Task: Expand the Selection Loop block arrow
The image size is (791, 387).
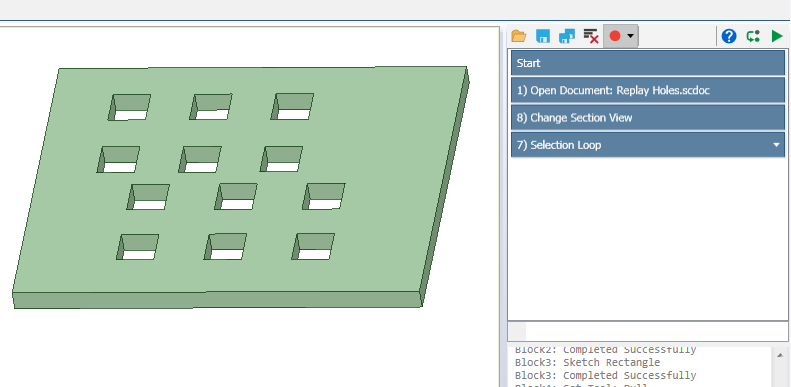Action: pos(776,145)
